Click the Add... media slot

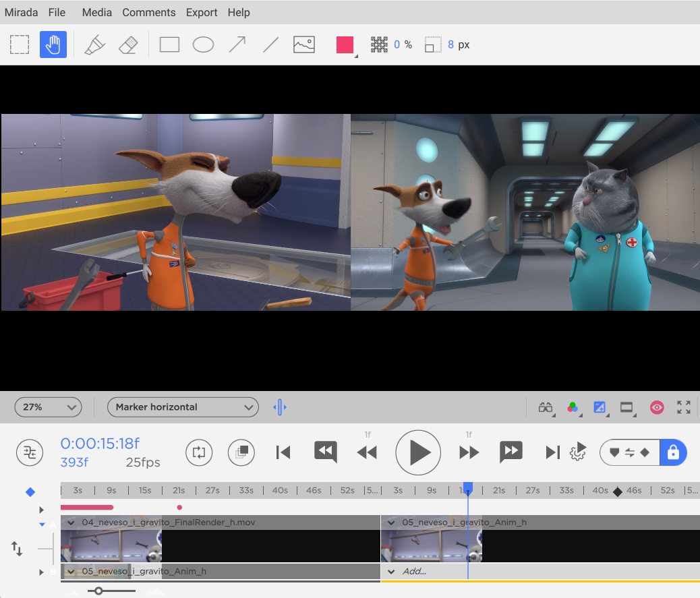coord(414,571)
